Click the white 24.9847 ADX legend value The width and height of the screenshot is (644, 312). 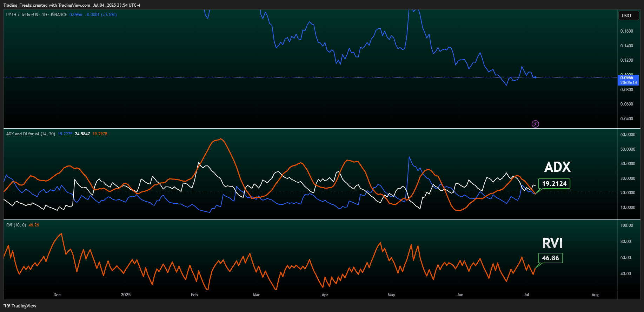coord(82,134)
